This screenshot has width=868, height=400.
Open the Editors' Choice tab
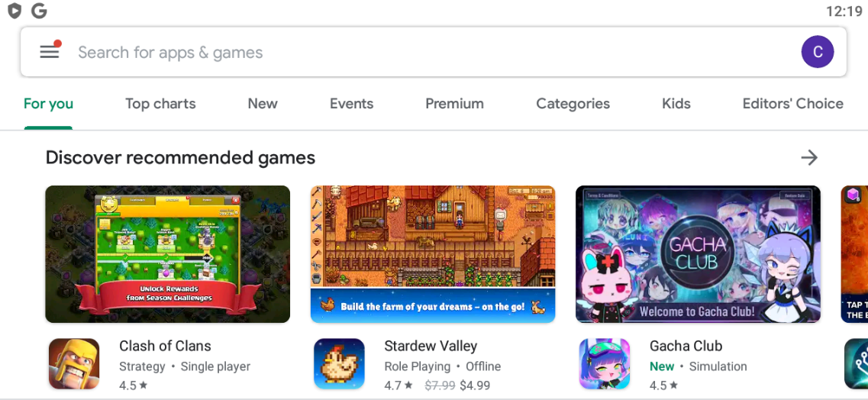[x=792, y=104]
